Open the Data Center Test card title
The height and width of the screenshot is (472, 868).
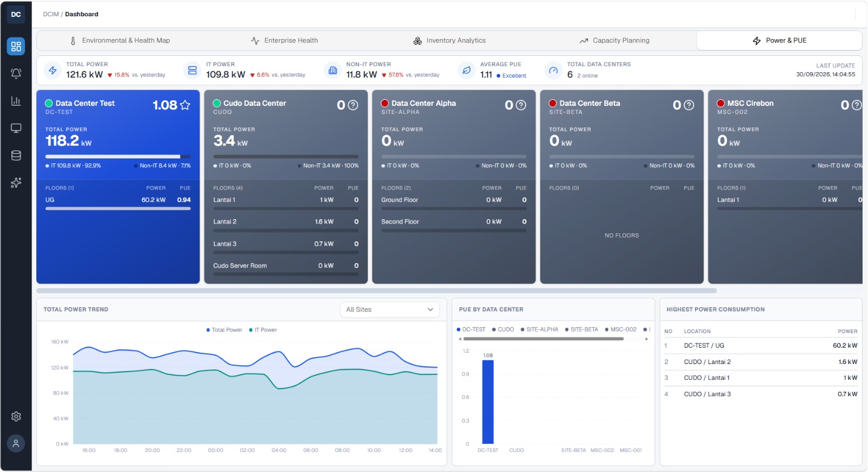(85, 103)
